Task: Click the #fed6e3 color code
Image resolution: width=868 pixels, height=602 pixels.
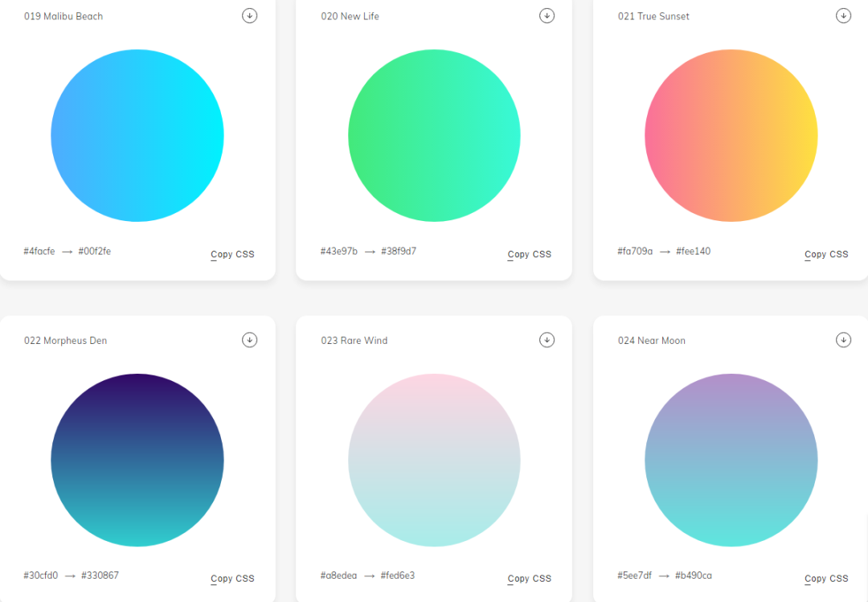Action: click(x=398, y=575)
